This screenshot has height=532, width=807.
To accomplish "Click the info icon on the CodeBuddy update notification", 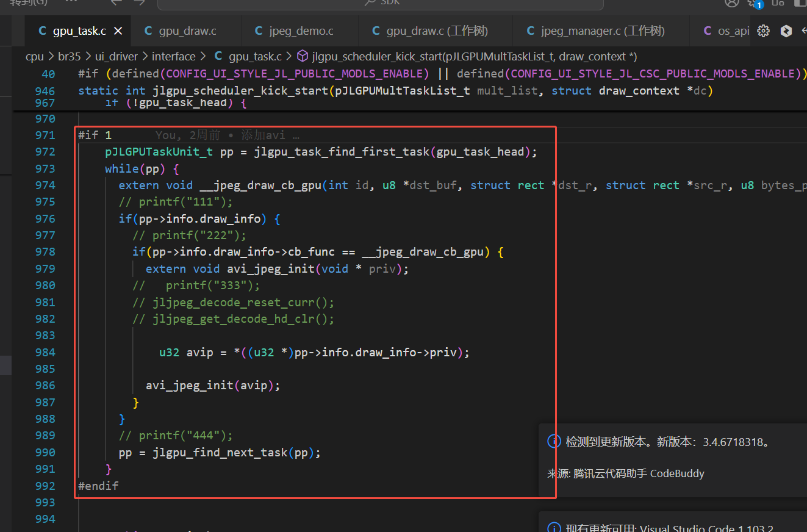I will [x=554, y=442].
